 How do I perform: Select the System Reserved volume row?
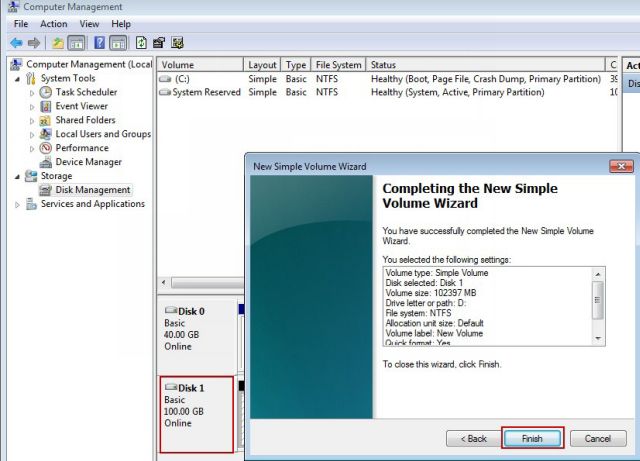388,92
